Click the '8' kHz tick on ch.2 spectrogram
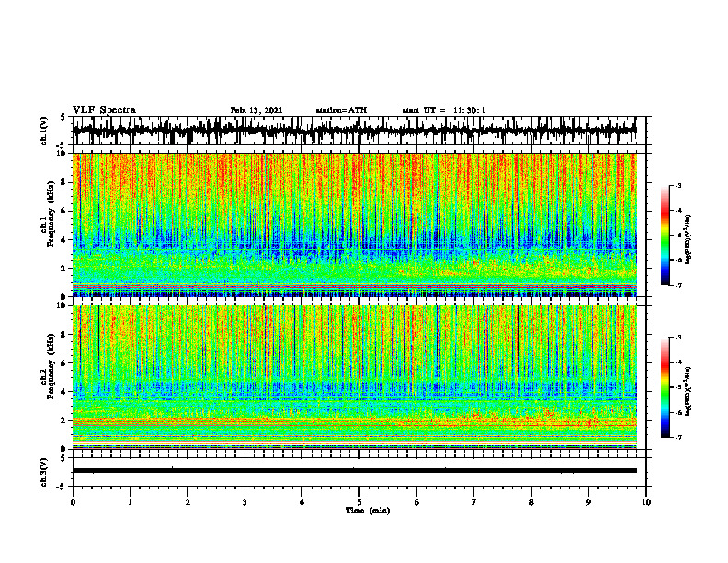 [63, 335]
